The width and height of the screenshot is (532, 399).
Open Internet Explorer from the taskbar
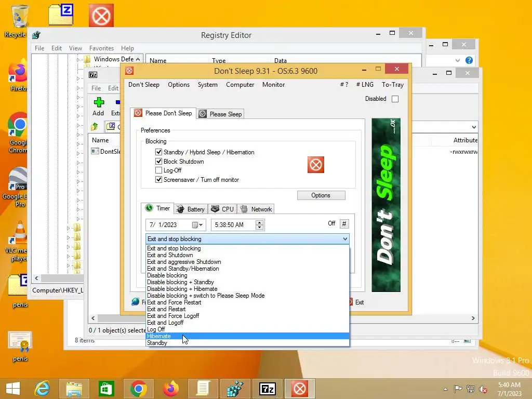(x=43, y=389)
